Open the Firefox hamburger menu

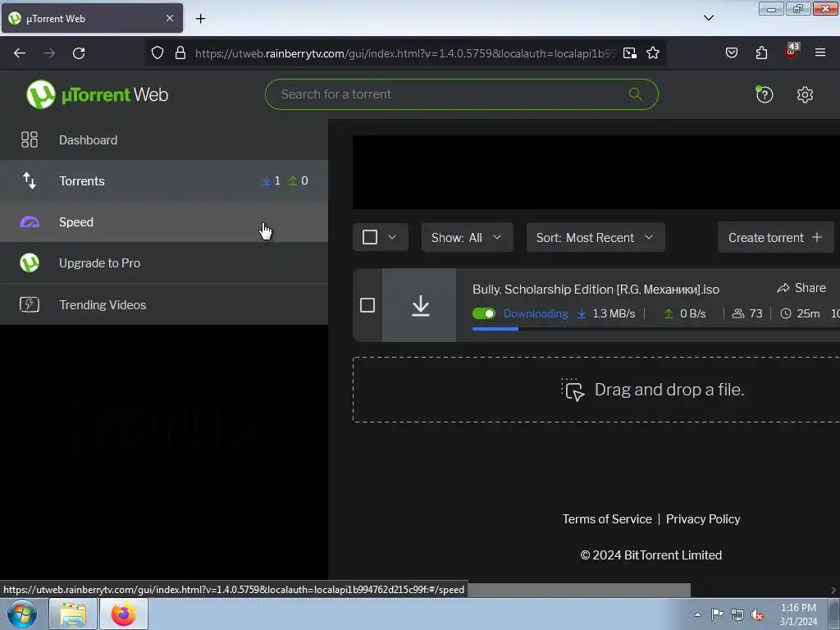coord(820,52)
